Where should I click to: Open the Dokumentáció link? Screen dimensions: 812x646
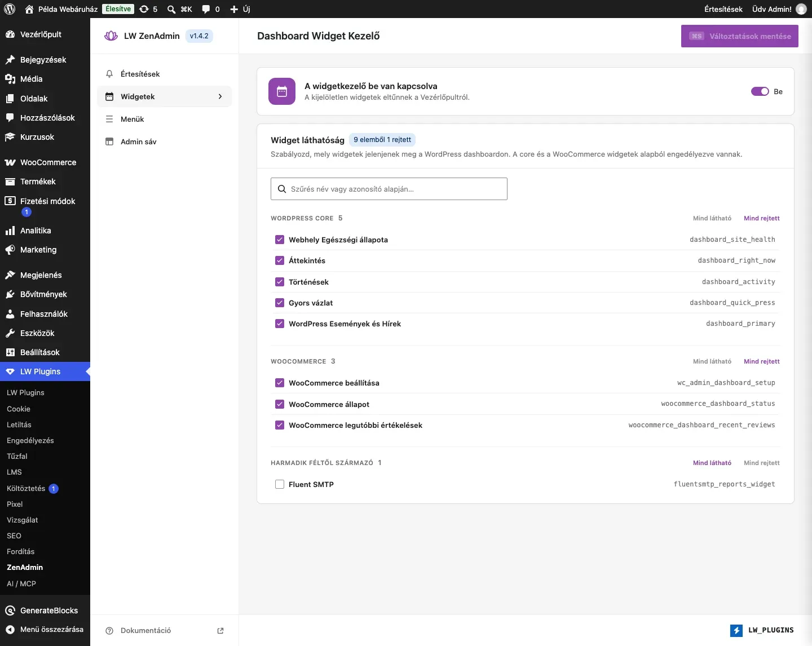(x=165, y=631)
